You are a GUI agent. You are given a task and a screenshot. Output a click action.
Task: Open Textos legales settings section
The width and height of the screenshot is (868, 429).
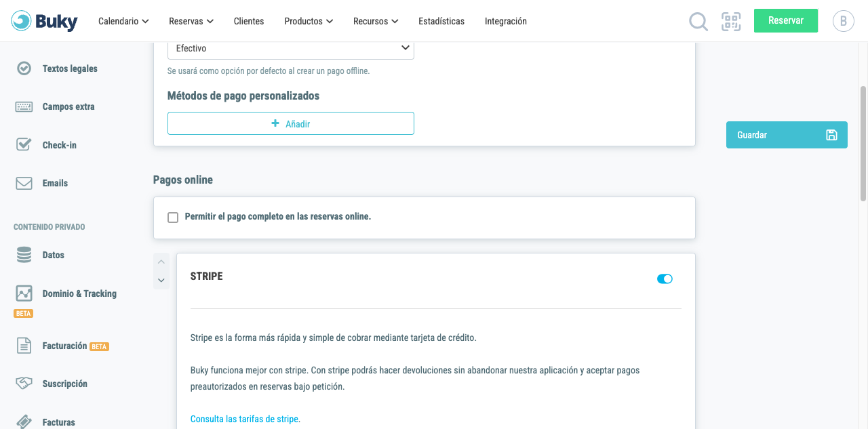click(70, 68)
